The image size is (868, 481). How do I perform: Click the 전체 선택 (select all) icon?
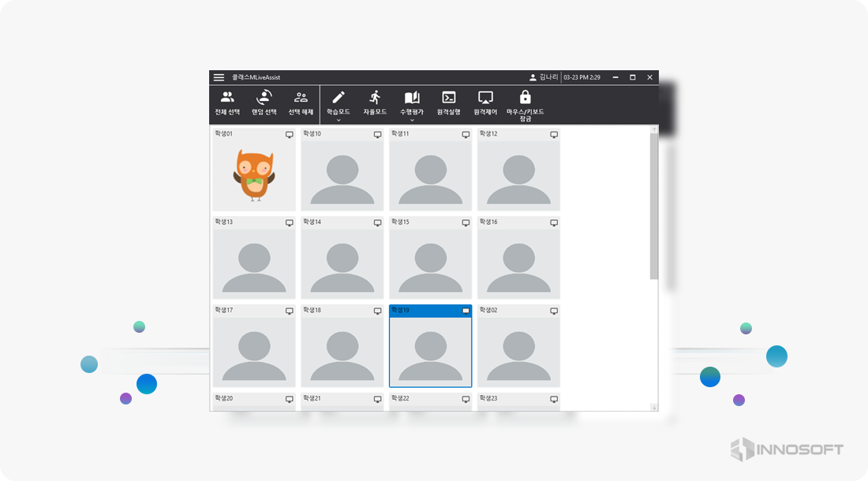(227, 98)
